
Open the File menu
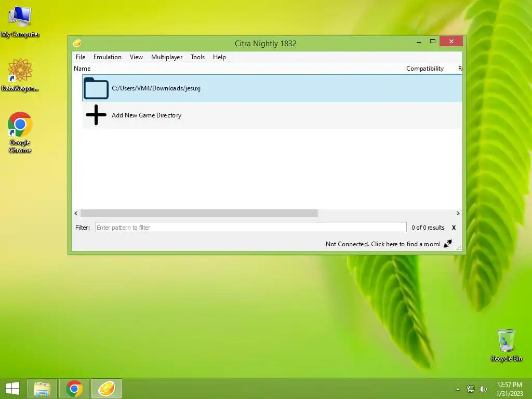pos(81,57)
